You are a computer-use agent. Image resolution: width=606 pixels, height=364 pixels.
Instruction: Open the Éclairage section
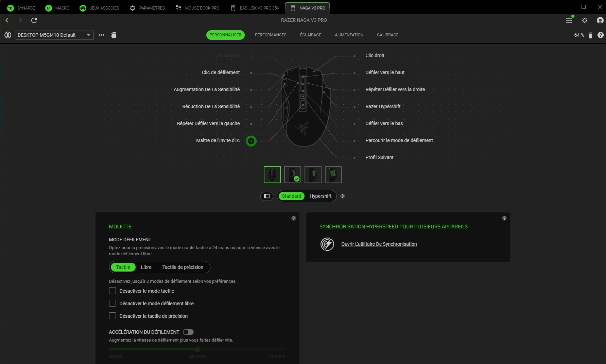[x=311, y=35]
